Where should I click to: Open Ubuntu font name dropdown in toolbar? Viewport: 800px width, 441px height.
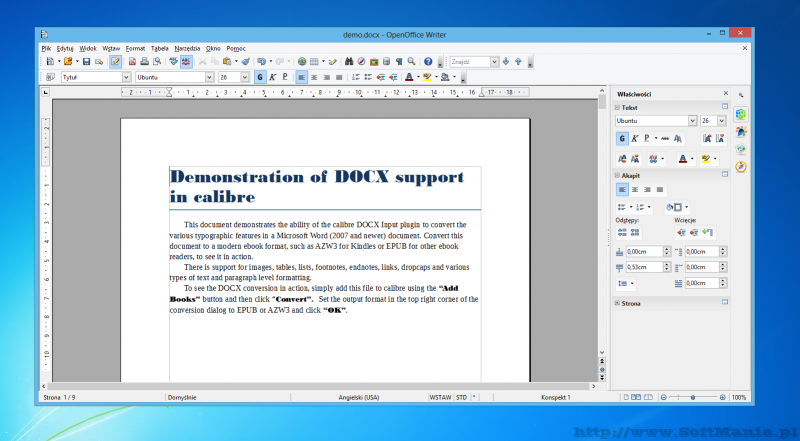(209, 77)
